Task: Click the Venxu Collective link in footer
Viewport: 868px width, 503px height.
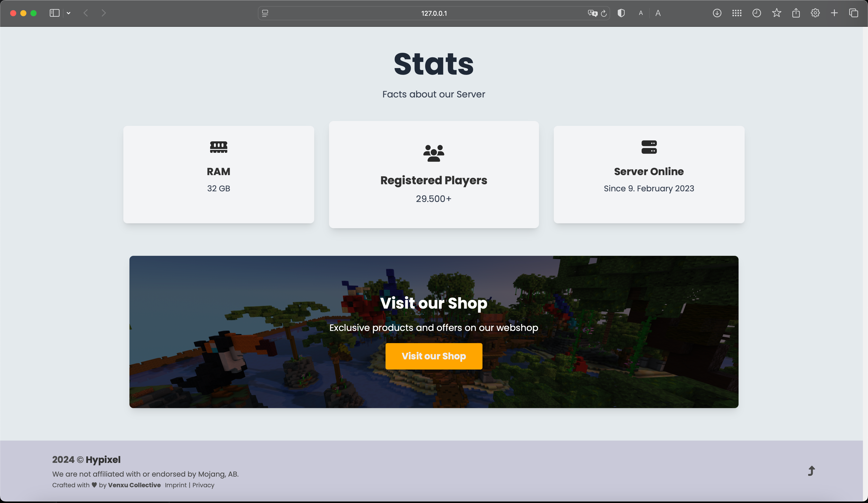Action: [x=134, y=485]
